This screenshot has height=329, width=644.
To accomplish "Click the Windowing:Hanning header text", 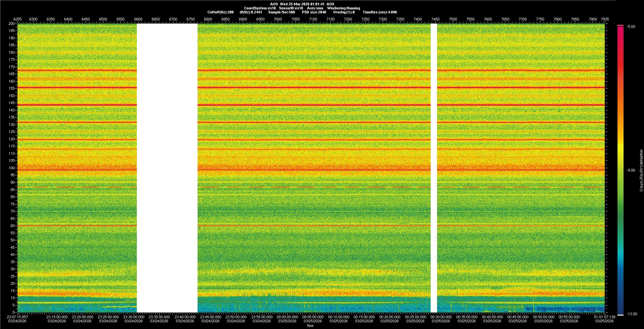I will pyautogui.click(x=343, y=8).
